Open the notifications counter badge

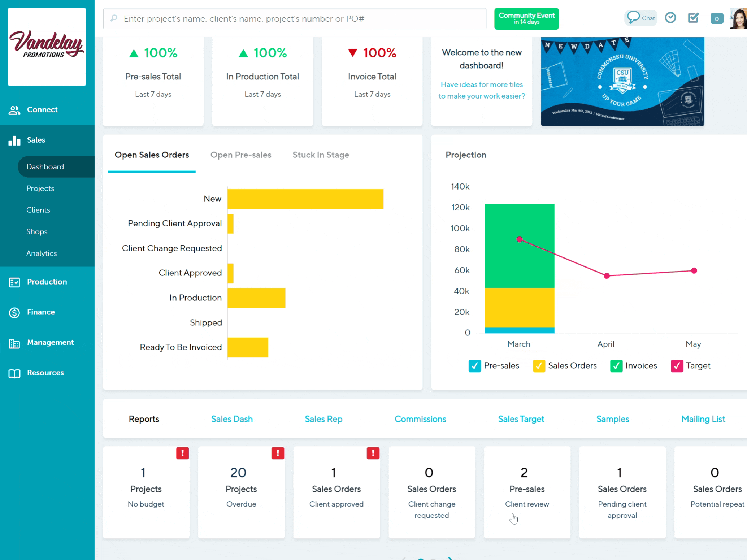[717, 18]
